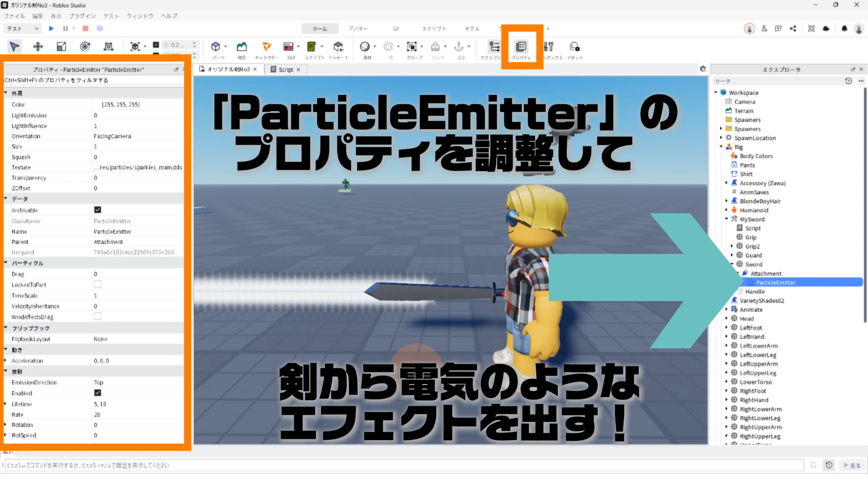Collapse the Rig tree node
This screenshot has height=488, width=868.
coord(721,147)
